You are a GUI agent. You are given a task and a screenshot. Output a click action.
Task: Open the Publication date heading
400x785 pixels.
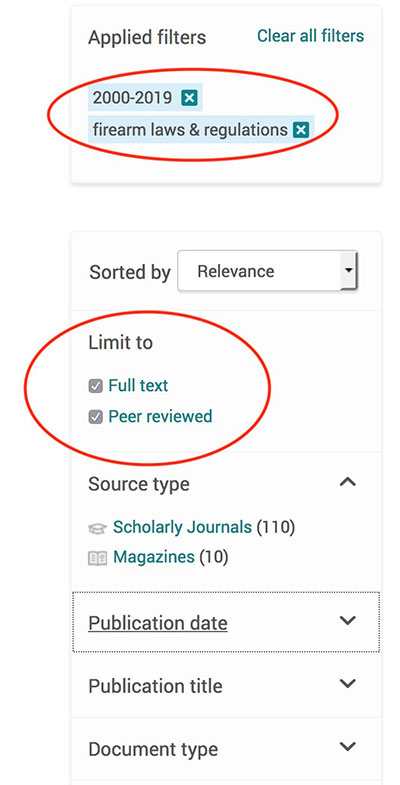point(158,623)
